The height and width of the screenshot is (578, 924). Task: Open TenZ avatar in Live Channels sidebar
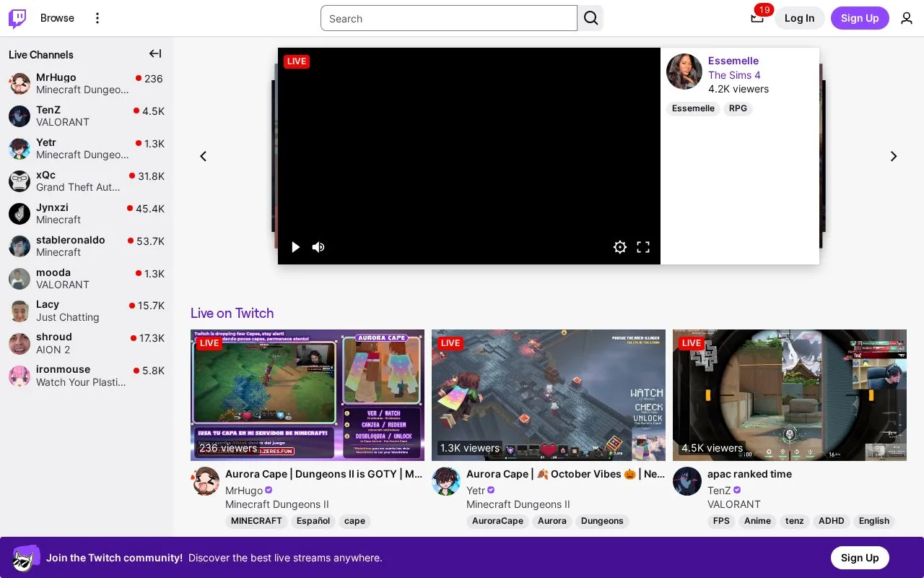click(19, 116)
